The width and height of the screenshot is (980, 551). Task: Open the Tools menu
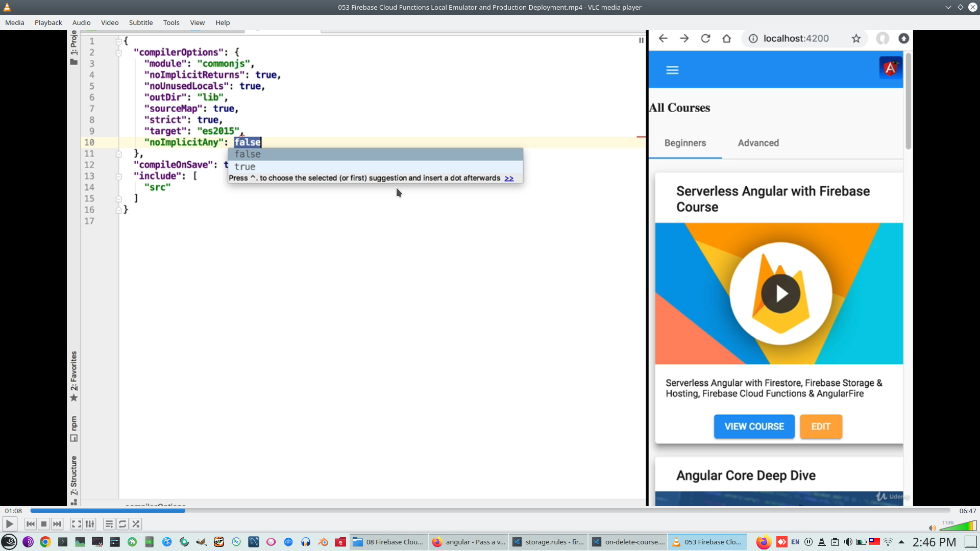pyautogui.click(x=171, y=22)
